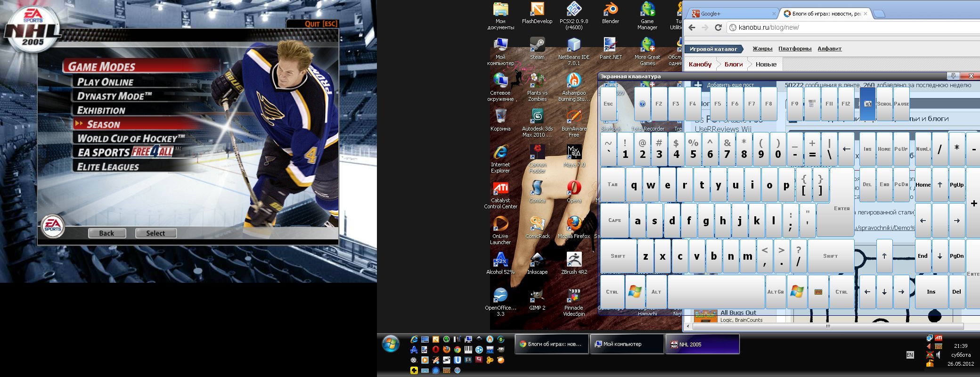Select Play Online in NHL 2005 menu
The width and height of the screenshot is (980, 377).
click(x=105, y=82)
